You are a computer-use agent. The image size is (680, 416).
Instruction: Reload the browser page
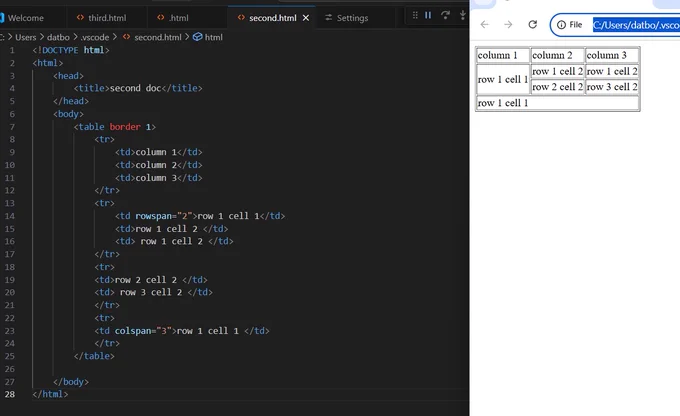tap(533, 25)
